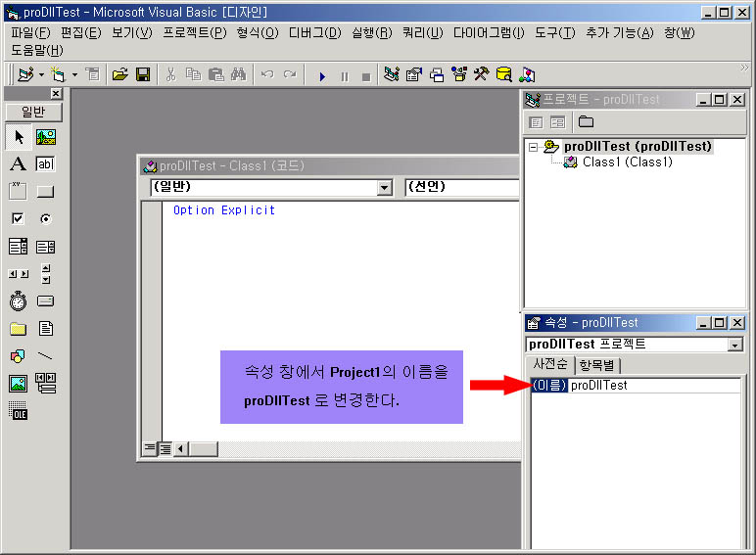
Task: Open the 도구(T) menu
Action: (555, 32)
